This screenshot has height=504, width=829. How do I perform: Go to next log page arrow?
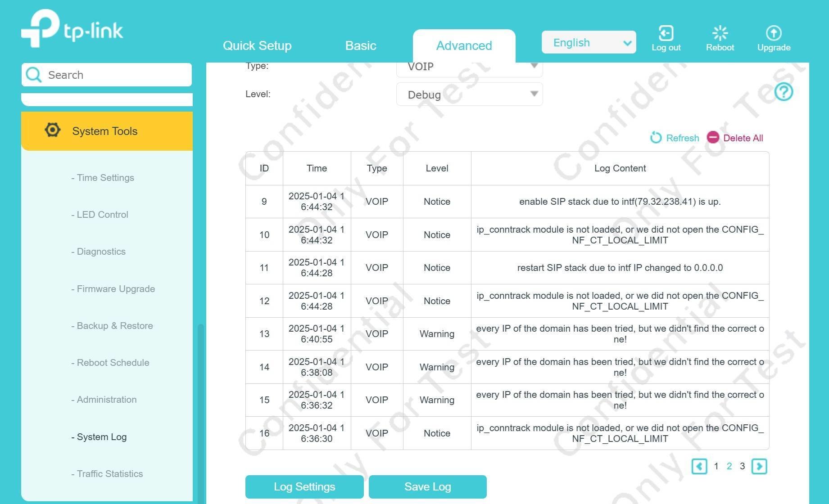(759, 466)
